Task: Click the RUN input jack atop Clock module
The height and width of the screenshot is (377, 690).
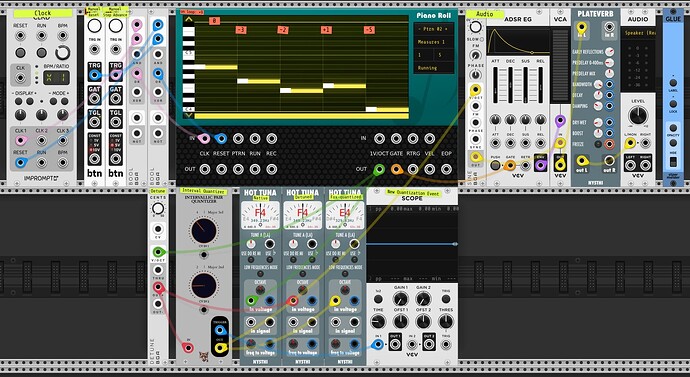Action: [x=41, y=36]
